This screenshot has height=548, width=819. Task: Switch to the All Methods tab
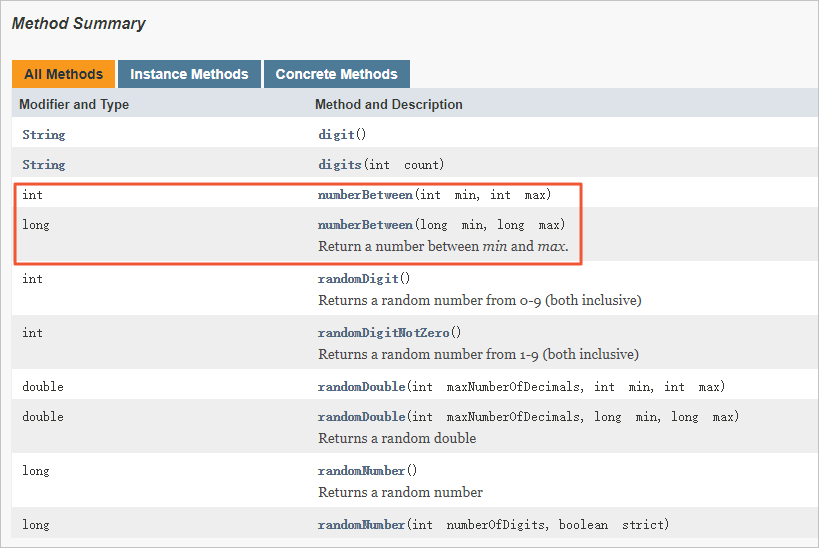[63, 74]
